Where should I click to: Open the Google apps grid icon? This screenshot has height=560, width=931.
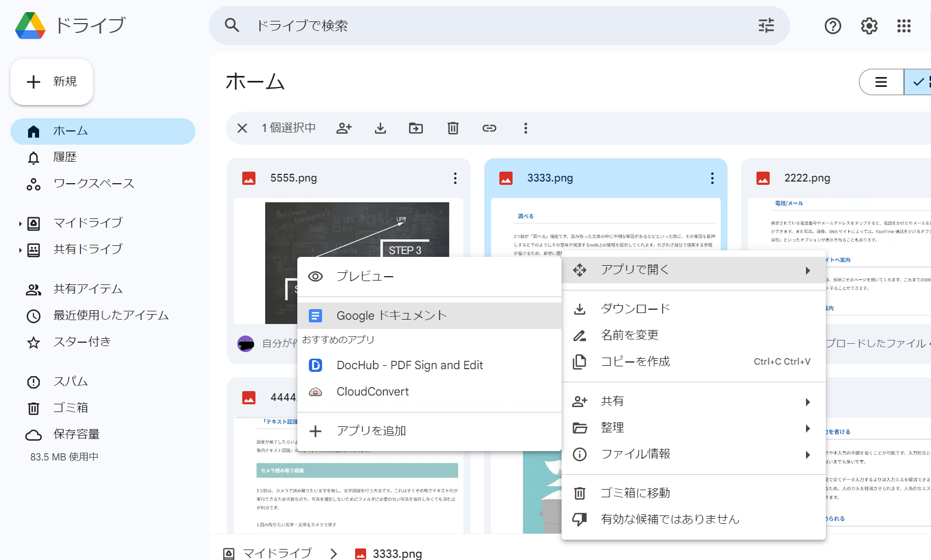903,25
